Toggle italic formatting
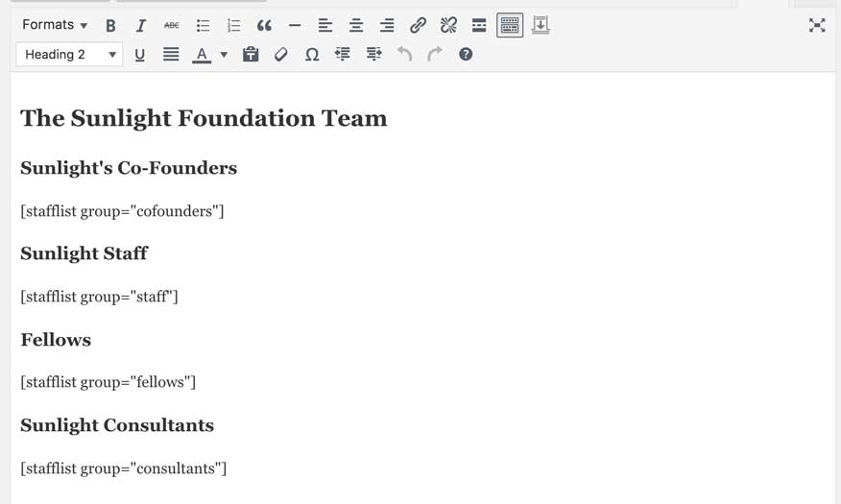Screen dimensions: 841x504 point(140,25)
